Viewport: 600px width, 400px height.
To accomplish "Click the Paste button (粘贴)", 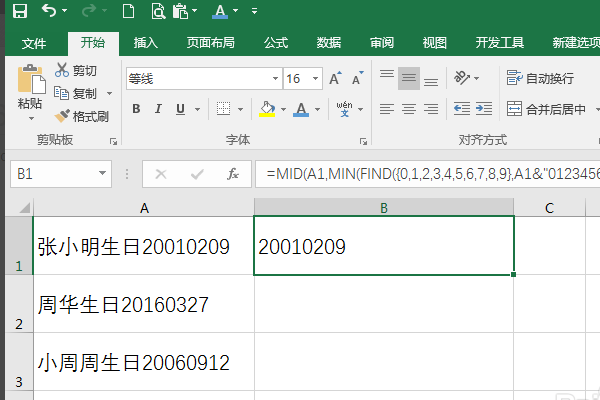I will tap(30, 90).
